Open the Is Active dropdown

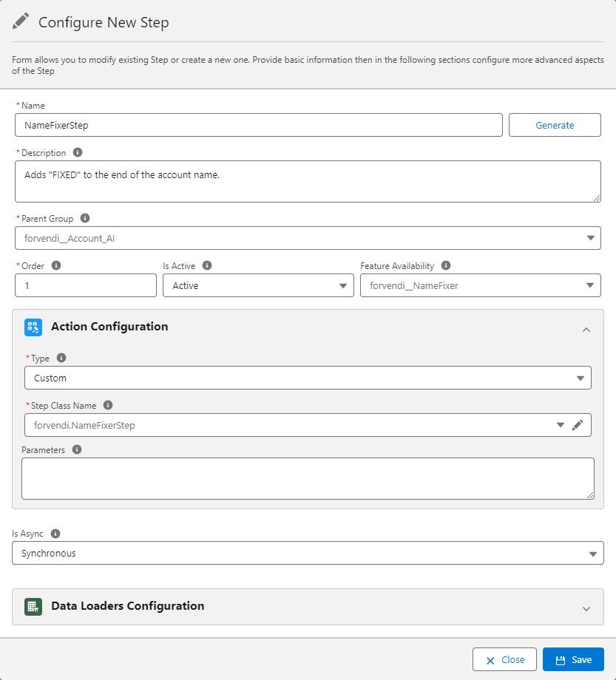pyautogui.click(x=342, y=285)
